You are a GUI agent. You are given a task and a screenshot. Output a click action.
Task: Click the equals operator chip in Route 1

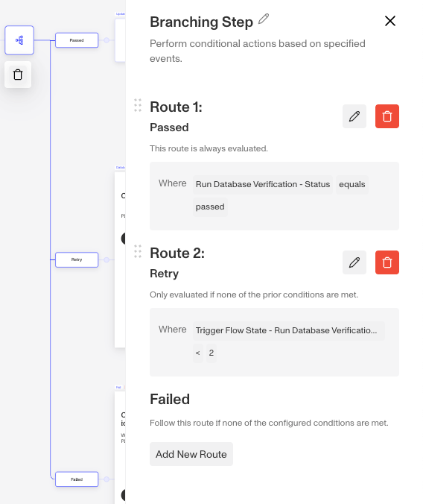[352, 184]
